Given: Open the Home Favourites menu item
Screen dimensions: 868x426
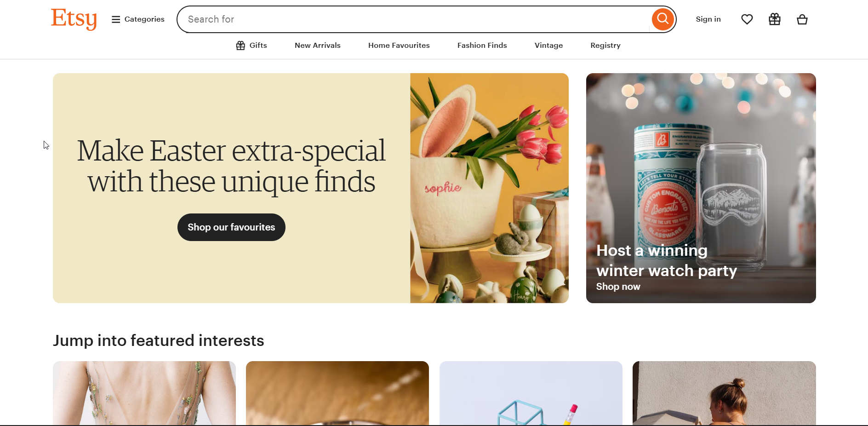Looking at the screenshot, I should click(399, 46).
